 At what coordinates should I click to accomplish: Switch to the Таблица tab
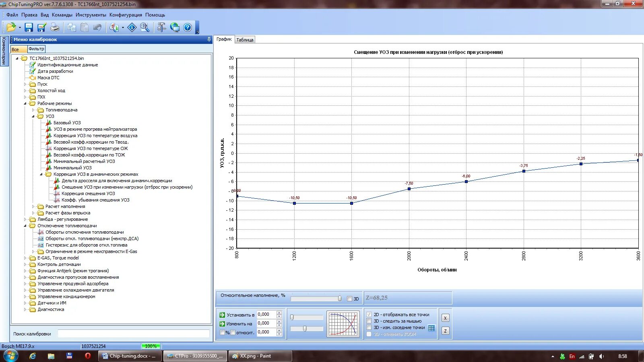click(245, 40)
